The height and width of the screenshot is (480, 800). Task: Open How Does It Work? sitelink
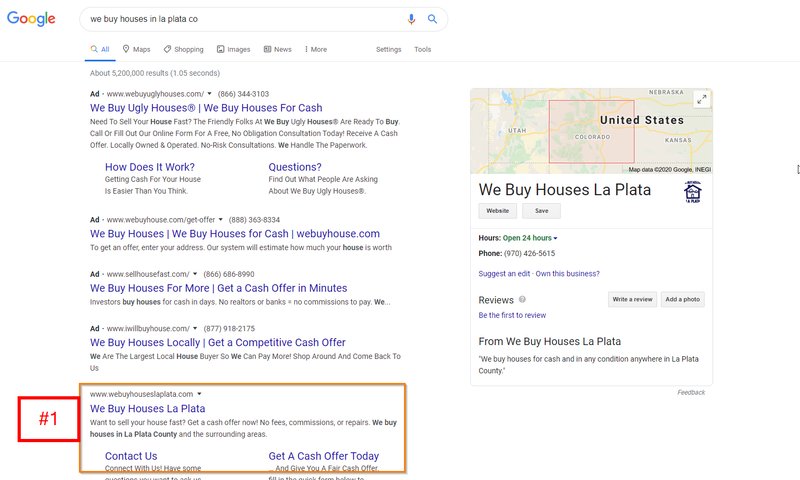tap(149, 167)
